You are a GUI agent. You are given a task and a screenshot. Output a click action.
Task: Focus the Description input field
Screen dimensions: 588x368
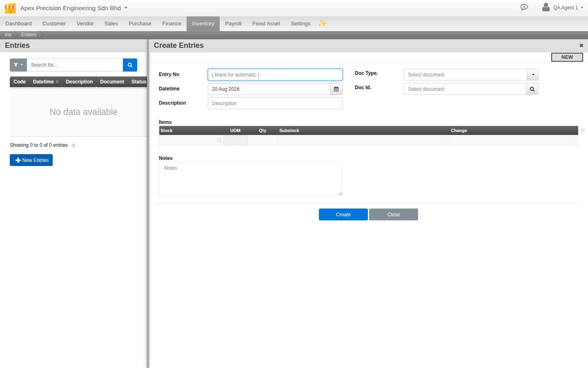click(x=275, y=103)
